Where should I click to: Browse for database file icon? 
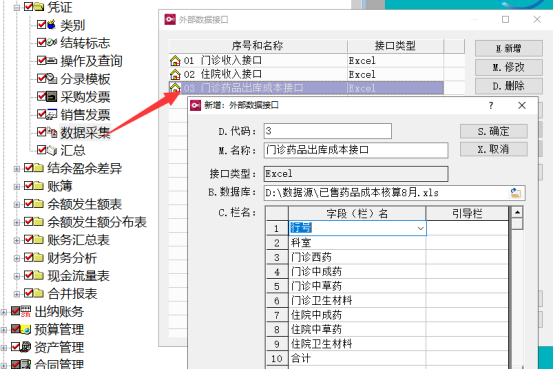(516, 193)
